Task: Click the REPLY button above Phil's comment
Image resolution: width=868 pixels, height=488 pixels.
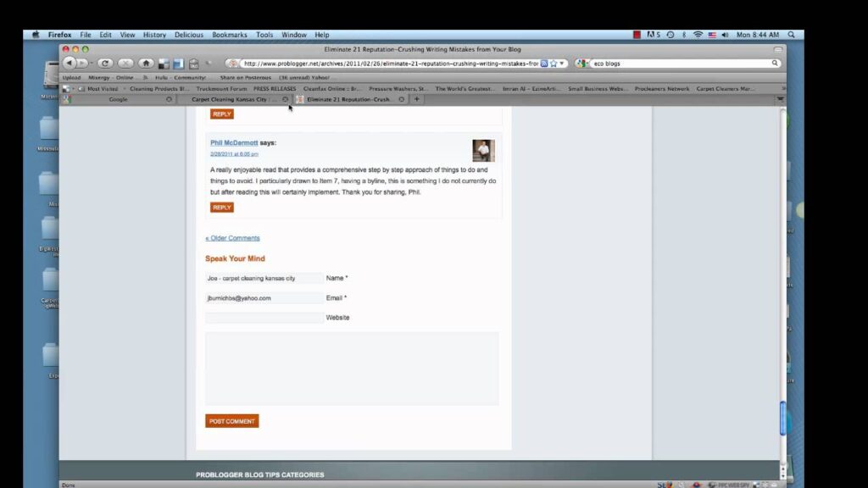Action: pos(222,114)
